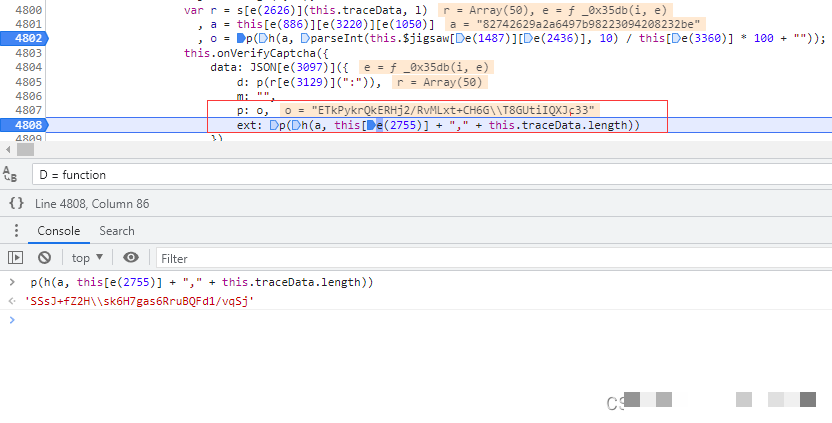Viewport: 832px width, 423px height.
Task: Open the drawer three-dot menu
Action: tap(14, 231)
